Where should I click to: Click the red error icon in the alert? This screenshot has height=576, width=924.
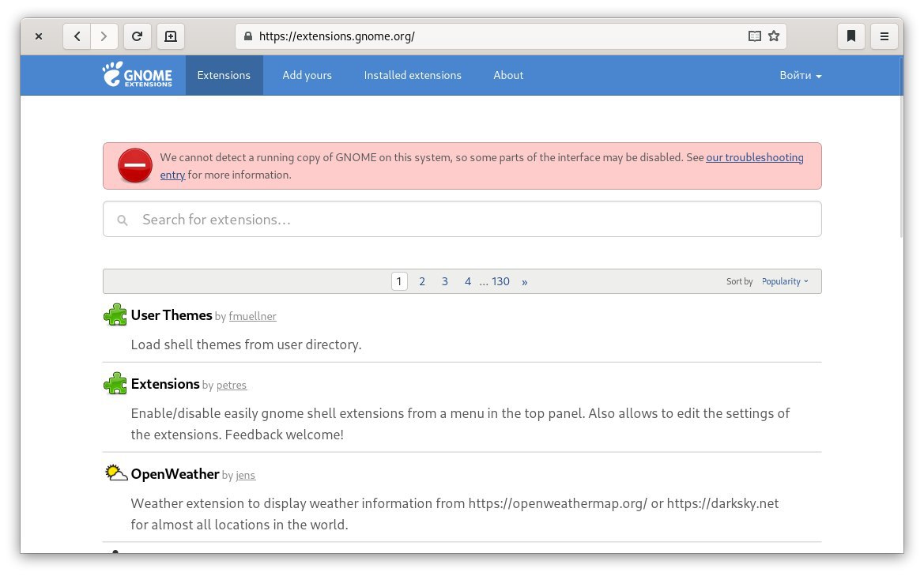[135, 165]
